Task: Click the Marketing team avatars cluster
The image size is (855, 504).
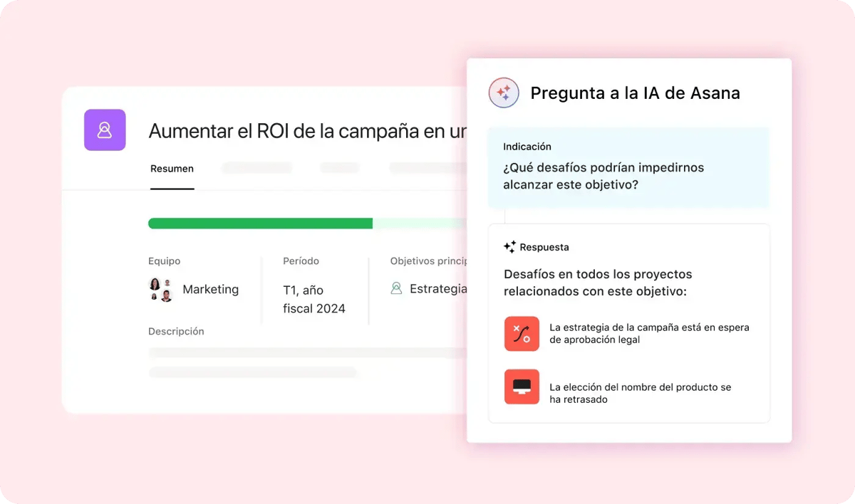Action: [160, 290]
